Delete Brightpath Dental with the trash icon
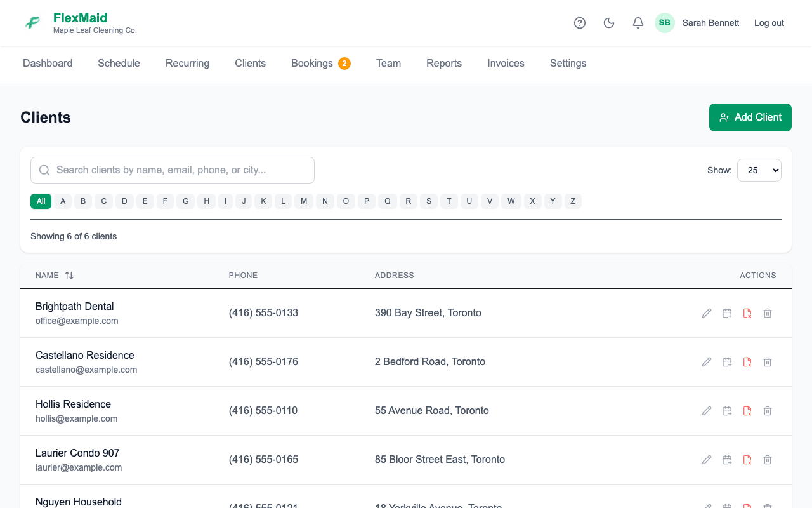The width and height of the screenshot is (812, 508). coord(768,313)
